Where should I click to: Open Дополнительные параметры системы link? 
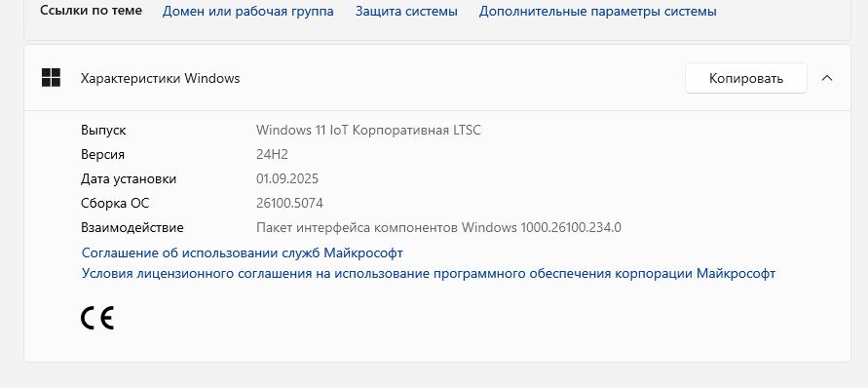[x=597, y=11]
